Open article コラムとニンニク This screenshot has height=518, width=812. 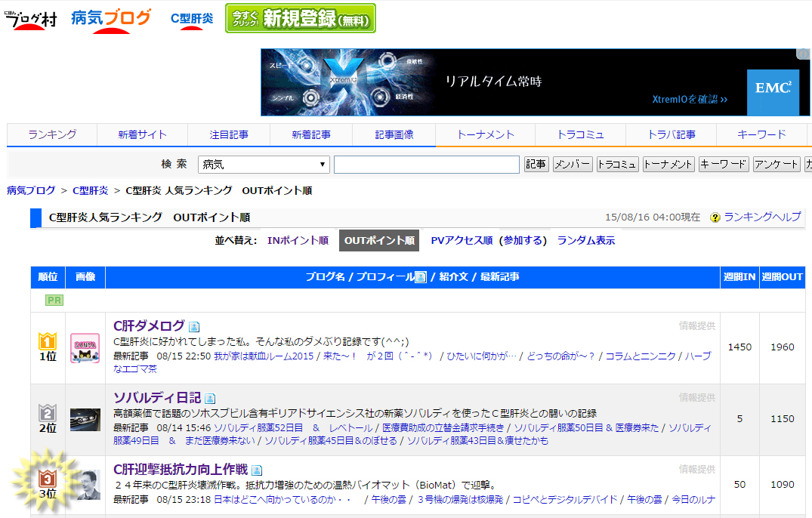(x=641, y=356)
